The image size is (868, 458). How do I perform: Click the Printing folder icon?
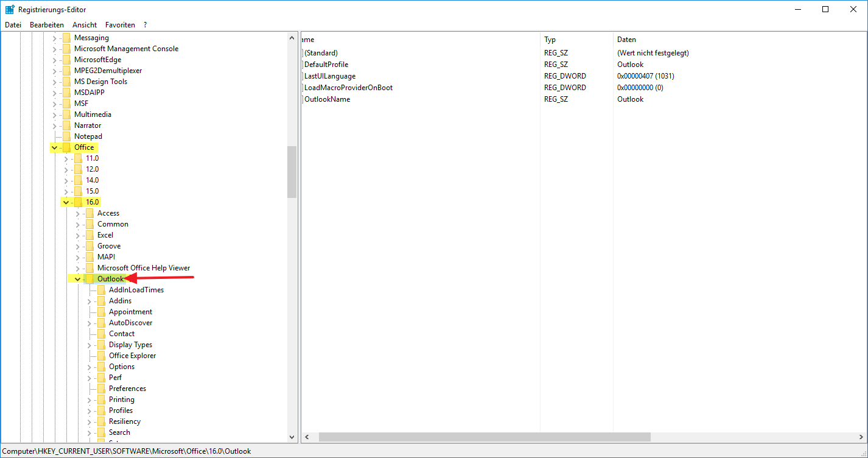(101, 400)
